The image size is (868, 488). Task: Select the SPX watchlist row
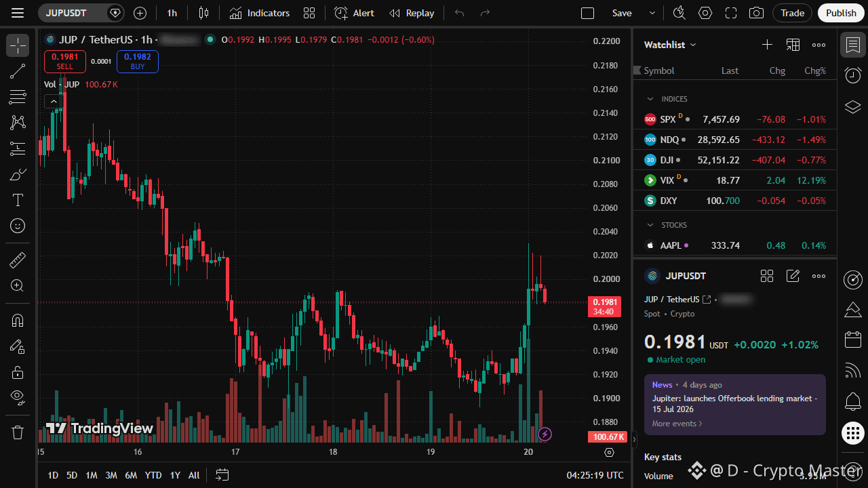click(735, 119)
